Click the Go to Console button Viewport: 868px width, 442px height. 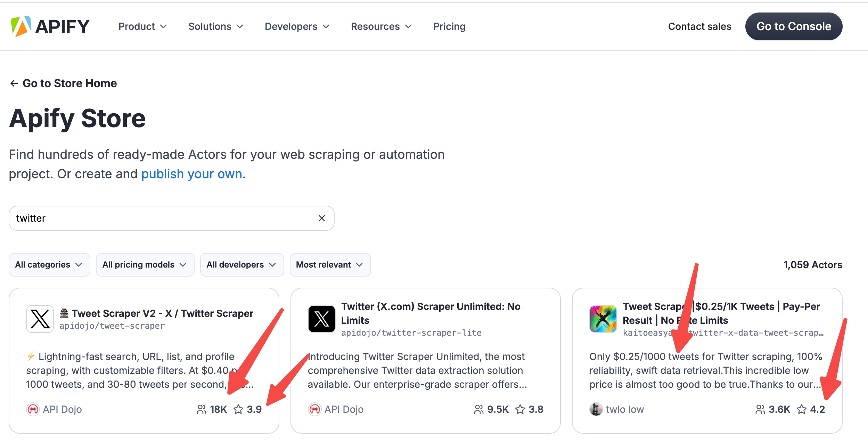(x=794, y=26)
